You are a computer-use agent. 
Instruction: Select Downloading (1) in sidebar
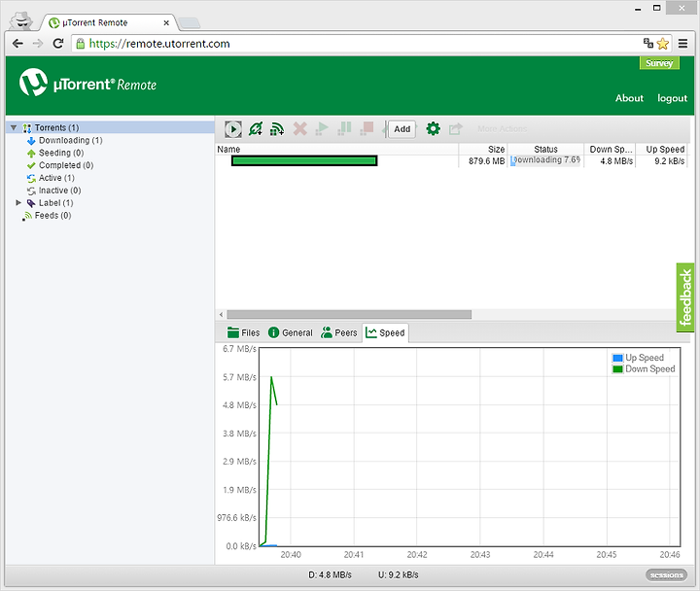pyautogui.click(x=71, y=140)
